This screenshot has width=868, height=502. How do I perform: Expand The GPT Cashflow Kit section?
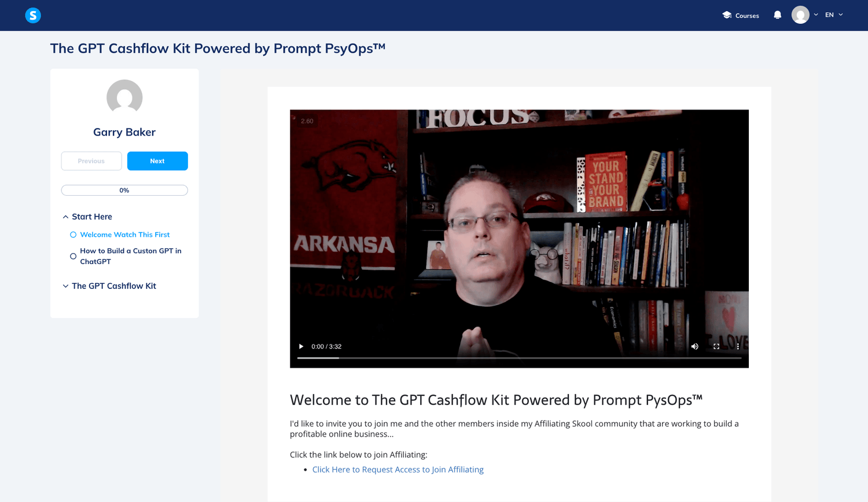click(65, 286)
